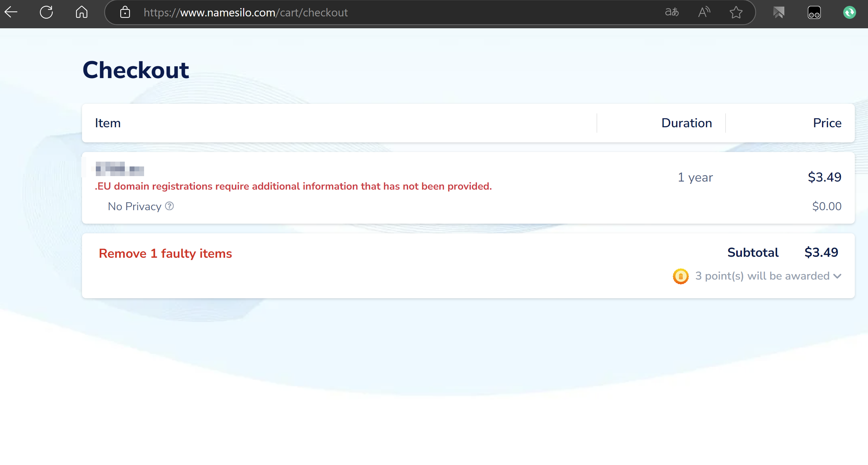This screenshot has height=465, width=868.
Task: Click the dark flag extension icon
Action: 778,13
